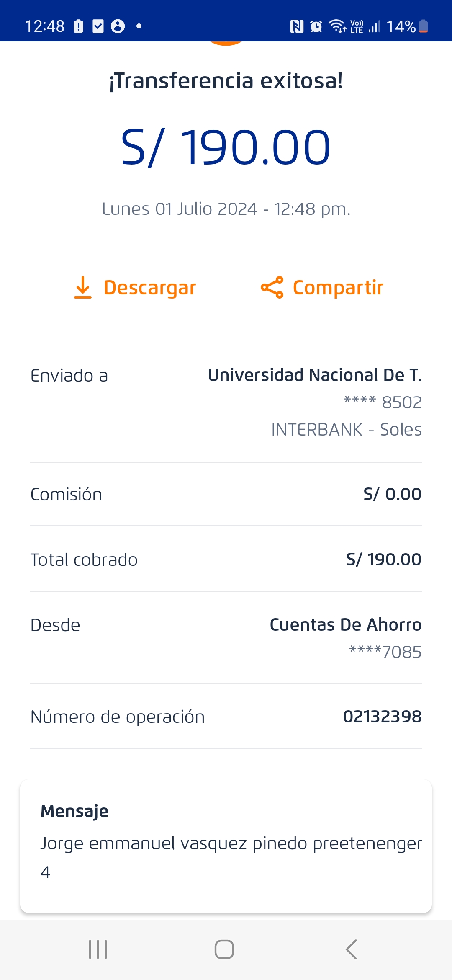Tap the ¡Transferencia exitosa! heading
The width and height of the screenshot is (452, 980).
click(x=226, y=81)
